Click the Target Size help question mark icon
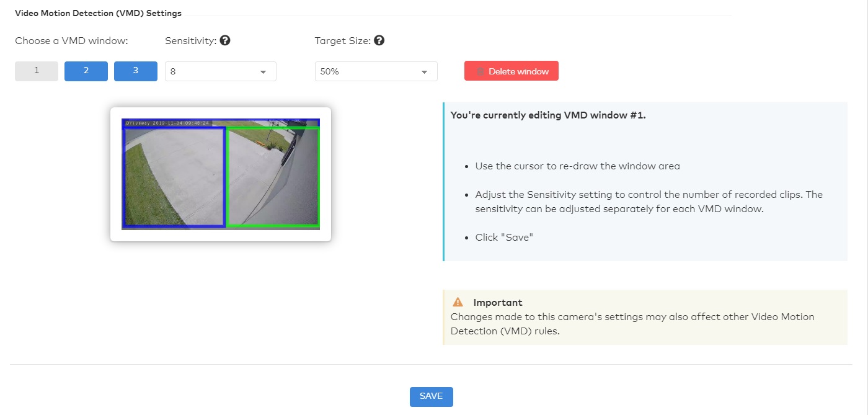Image resolution: width=868 pixels, height=415 pixels. (x=379, y=41)
